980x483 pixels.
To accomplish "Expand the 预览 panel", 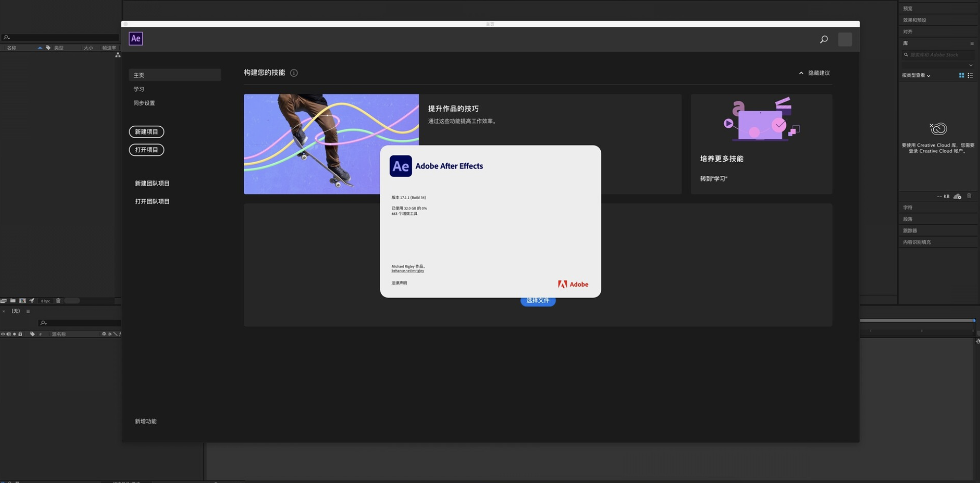I will [908, 8].
